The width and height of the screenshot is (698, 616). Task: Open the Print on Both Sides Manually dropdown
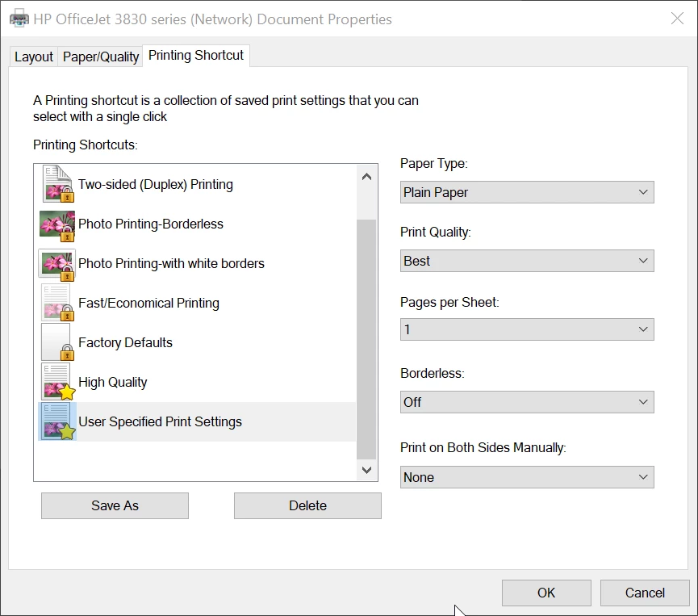click(x=527, y=477)
